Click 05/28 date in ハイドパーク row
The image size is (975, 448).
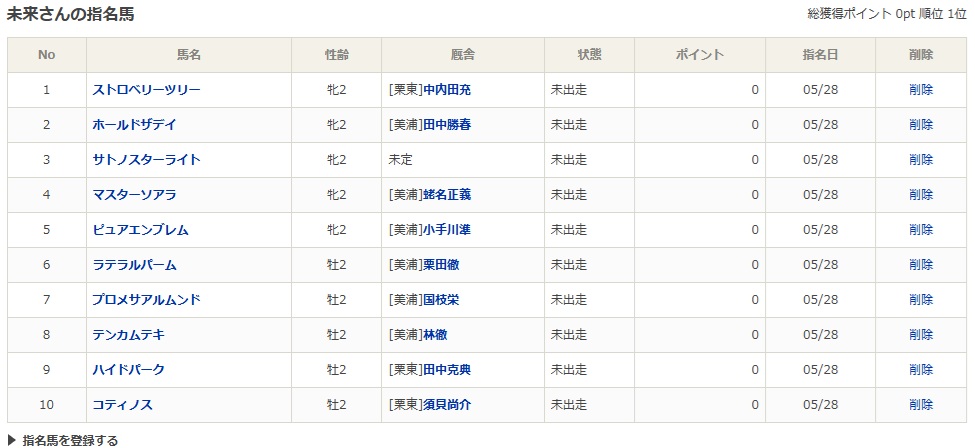point(821,370)
